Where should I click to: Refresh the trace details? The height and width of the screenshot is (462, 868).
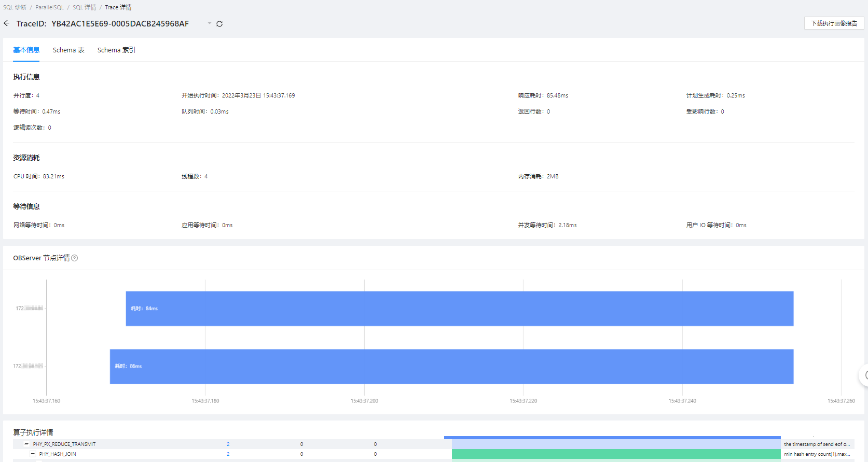(219, 24)
